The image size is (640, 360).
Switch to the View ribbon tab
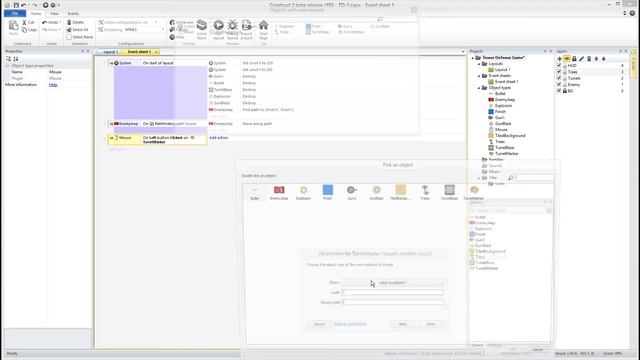[54, 13]
